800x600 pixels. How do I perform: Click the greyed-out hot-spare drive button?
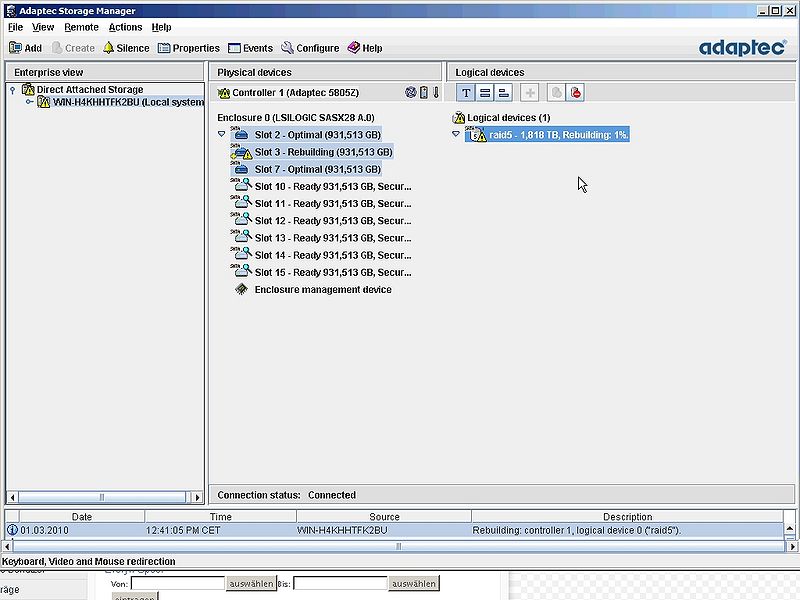[556, 93]
